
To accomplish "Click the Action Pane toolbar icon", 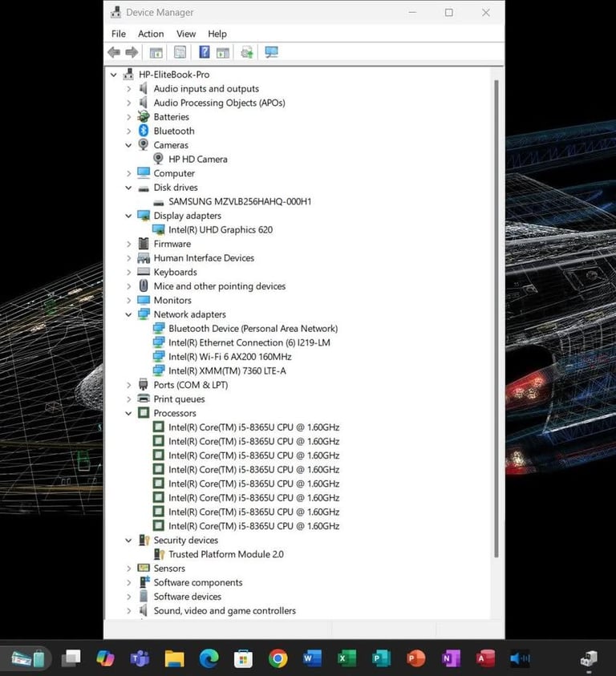I will point(223,53).
